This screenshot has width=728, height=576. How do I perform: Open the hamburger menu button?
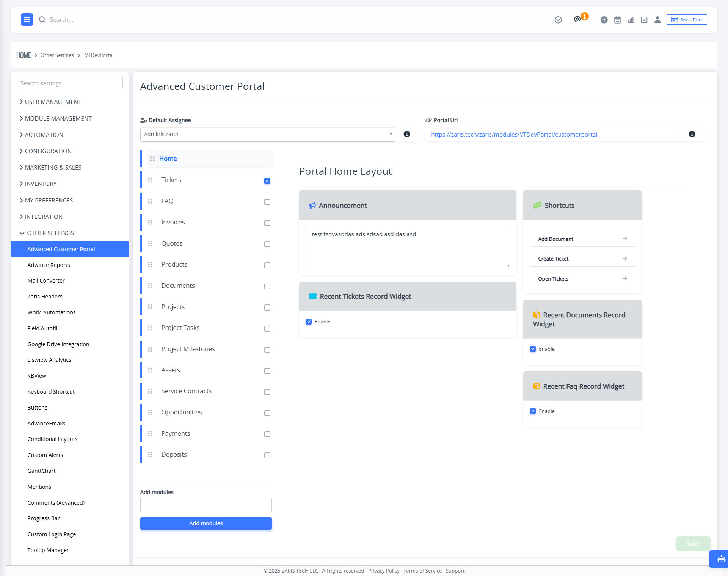point(27,19)
